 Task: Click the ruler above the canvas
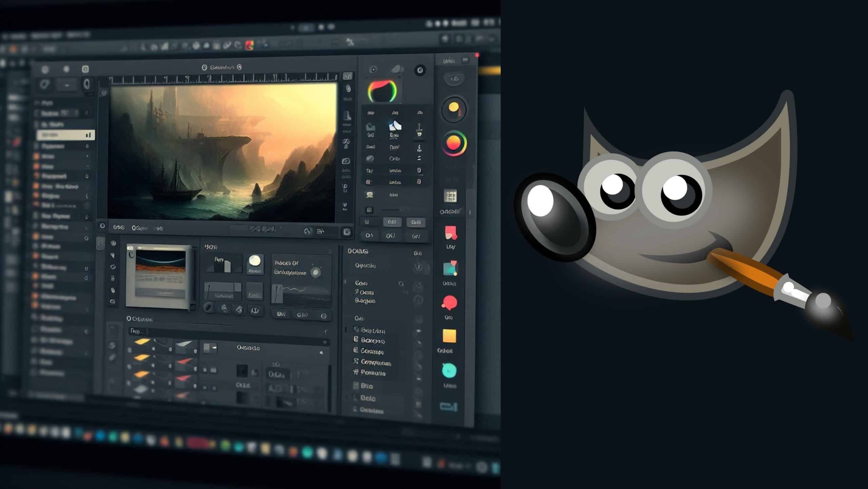pos(223,80)
